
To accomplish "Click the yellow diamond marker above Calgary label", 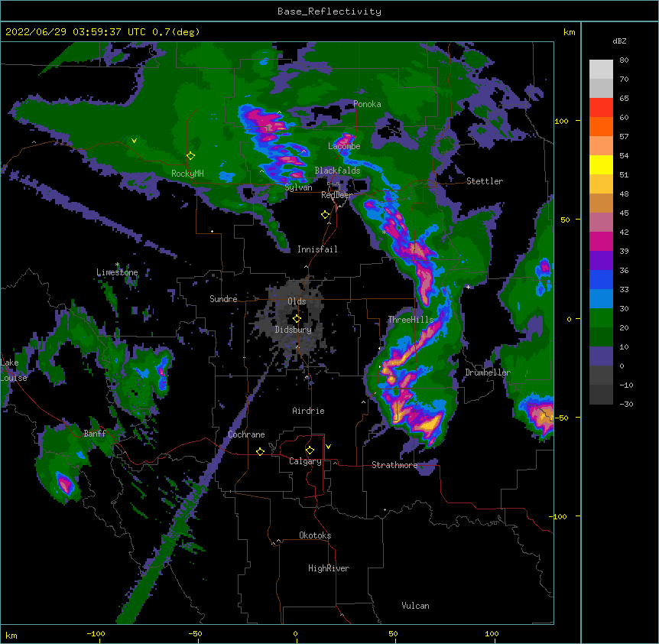I will pyautogui.click(x=310, y=450).
